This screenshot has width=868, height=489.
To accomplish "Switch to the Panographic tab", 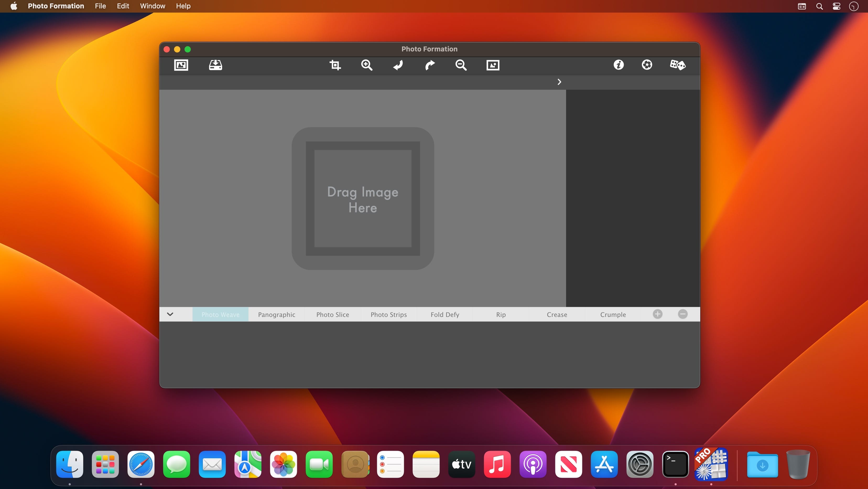I will (x=277, y=314).
